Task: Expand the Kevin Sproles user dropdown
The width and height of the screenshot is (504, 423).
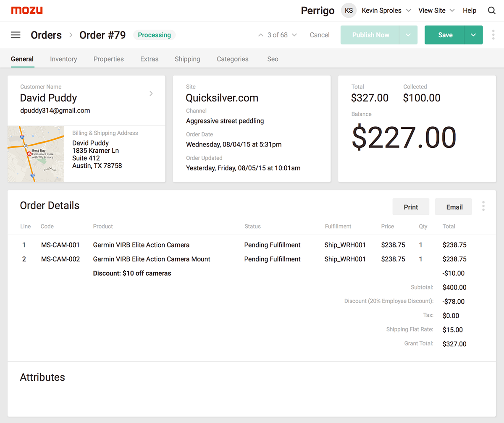Action: point(408,10)
